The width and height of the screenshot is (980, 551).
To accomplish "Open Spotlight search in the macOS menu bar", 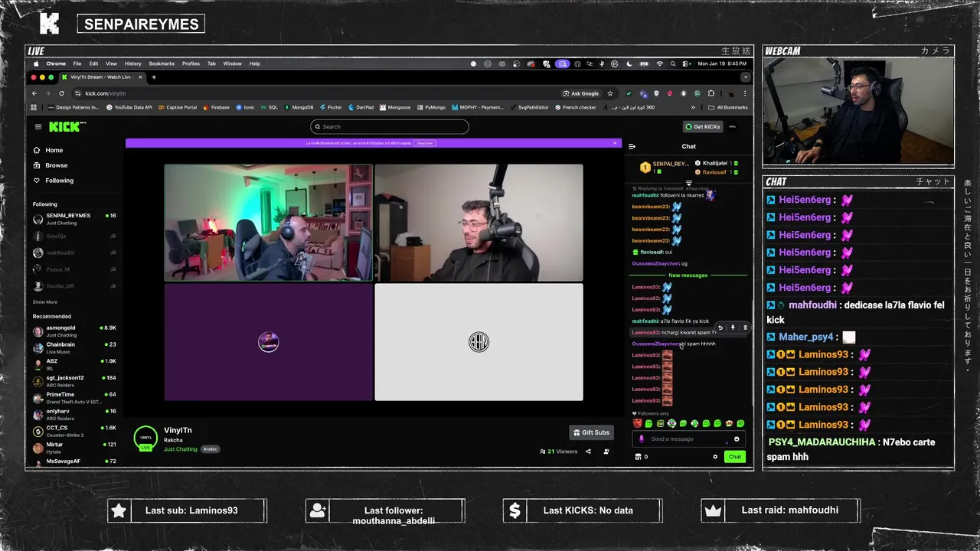I will (x=675, y=64).
